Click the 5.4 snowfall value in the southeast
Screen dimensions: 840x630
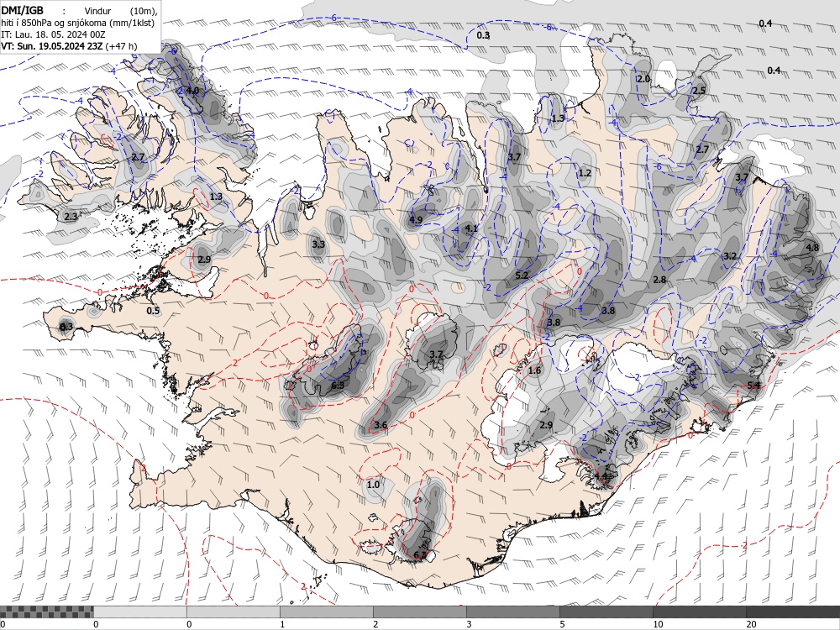pyautogui.click(x=753, y=386)
